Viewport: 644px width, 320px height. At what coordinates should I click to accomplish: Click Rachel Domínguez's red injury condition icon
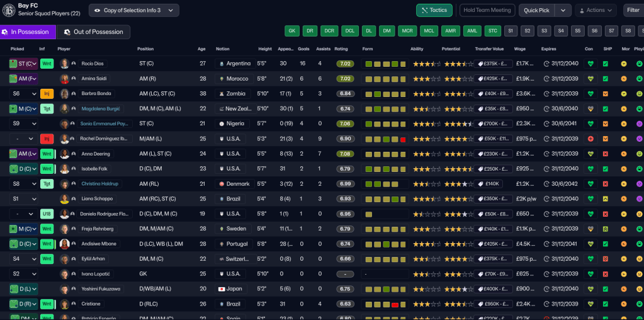(x=590, y=139)
